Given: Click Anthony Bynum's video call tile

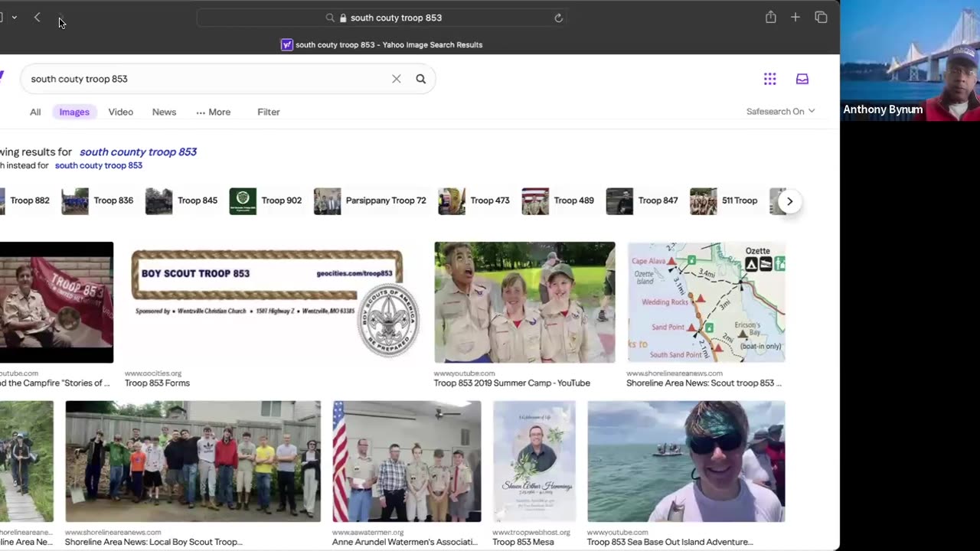Looking at the screenshot, I should click(x=910, y=60).
